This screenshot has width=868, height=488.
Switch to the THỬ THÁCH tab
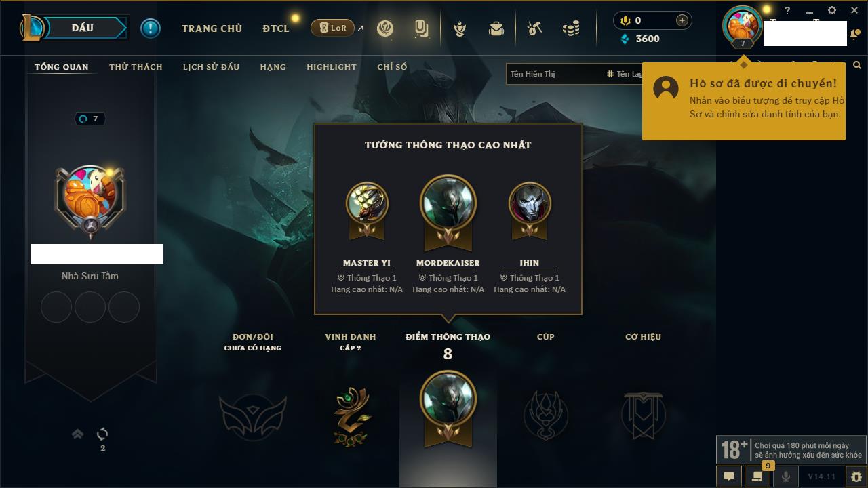(x=136, y=67)
